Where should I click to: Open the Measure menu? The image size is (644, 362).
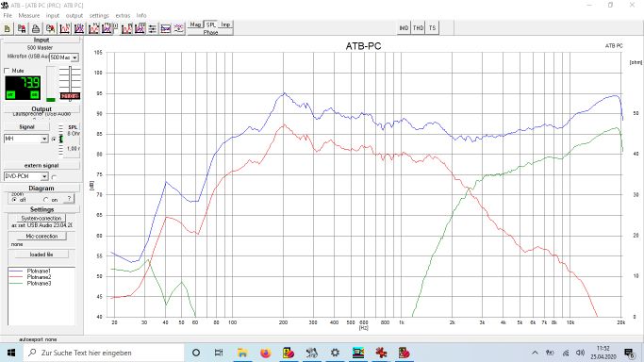click(x=28, y=16)
